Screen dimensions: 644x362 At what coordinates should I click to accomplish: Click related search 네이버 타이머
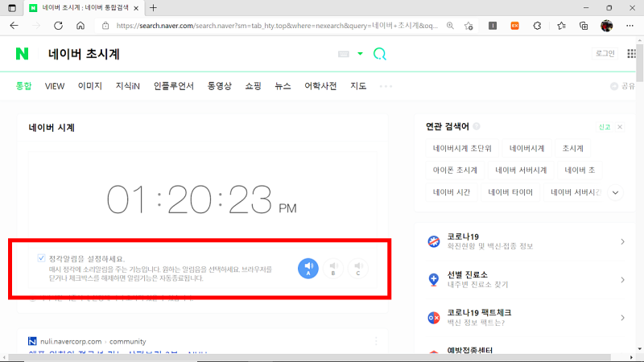click(510, 192)
